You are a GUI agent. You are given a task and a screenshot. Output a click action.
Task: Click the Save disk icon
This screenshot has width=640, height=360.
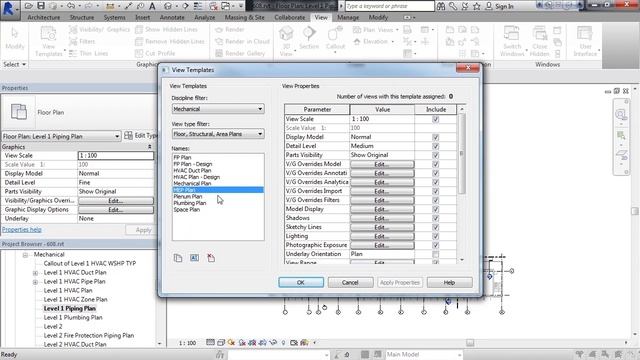[41, 6]
